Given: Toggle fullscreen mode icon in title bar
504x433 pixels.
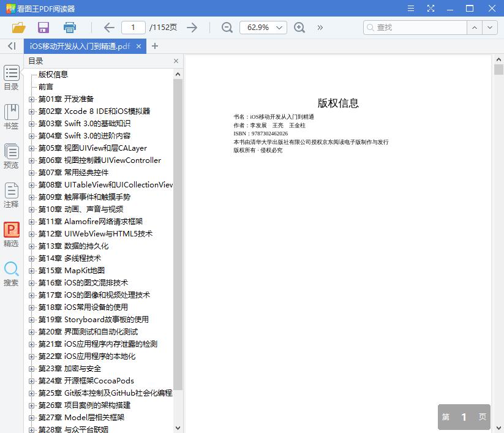Looking at the screenshot, I should click(431, 9).
